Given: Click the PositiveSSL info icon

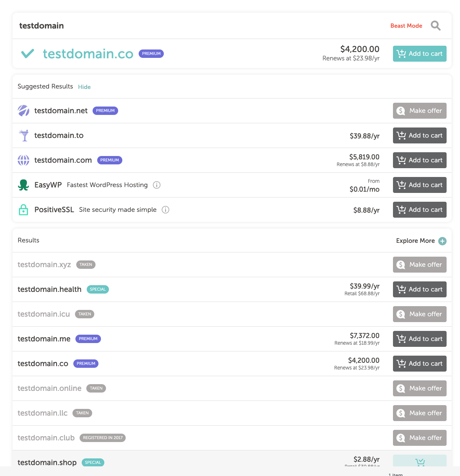Looking at the screenshot, I should click(165, 210).
